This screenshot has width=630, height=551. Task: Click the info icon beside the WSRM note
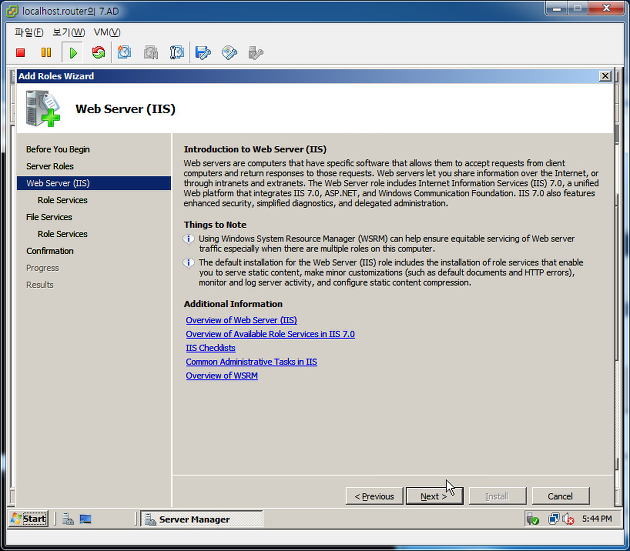click(188, 239)
